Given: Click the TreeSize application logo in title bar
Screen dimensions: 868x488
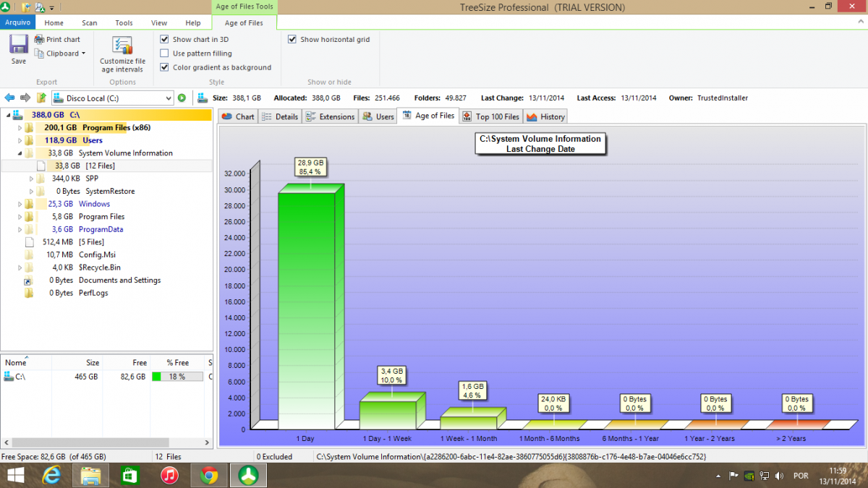Looking at the screenshot, I should click(x=7, y=7).
